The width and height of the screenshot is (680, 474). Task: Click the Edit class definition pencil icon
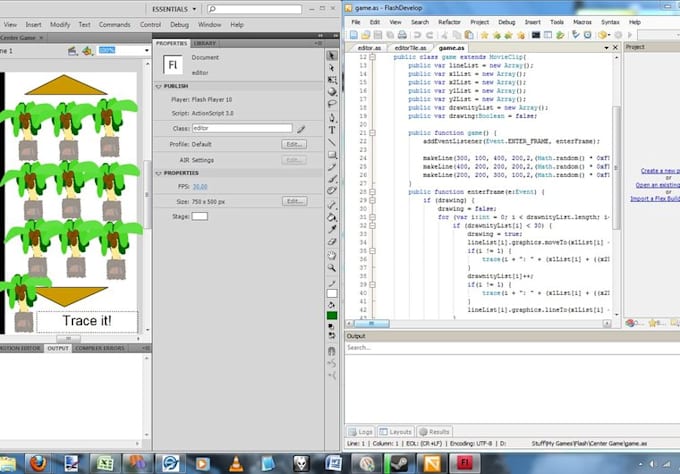click(301, 129)
